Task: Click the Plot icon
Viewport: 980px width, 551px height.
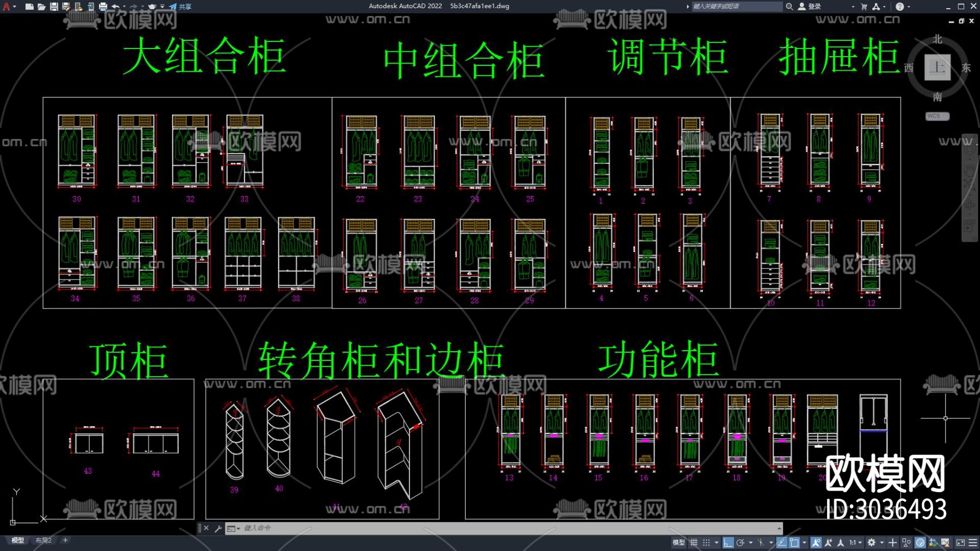Action: tap(104, 7)
